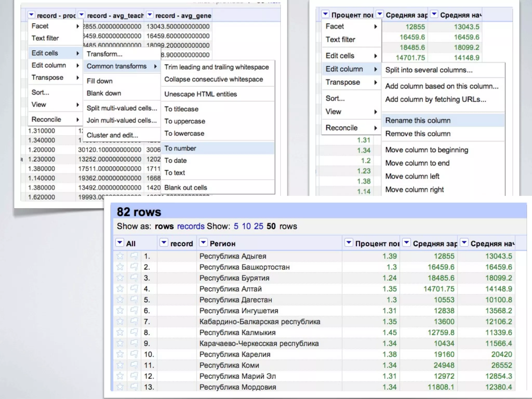532x399 pixels.
Task: Choose To number in Common transforms
Action: coord(180,148)
